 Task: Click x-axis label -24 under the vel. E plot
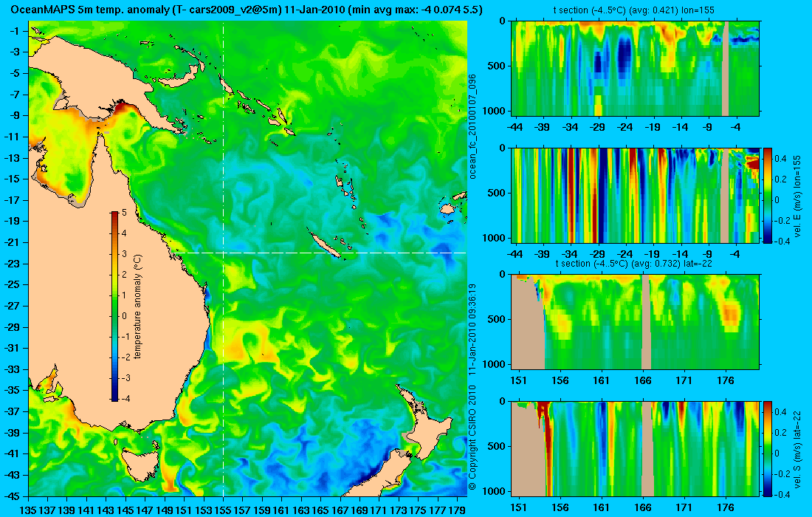[625, 254]
